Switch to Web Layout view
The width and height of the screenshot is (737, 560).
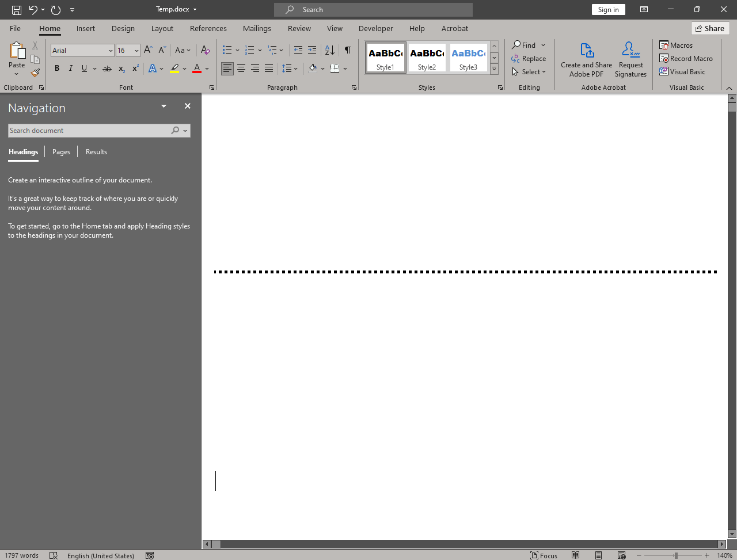pos(621,555)
